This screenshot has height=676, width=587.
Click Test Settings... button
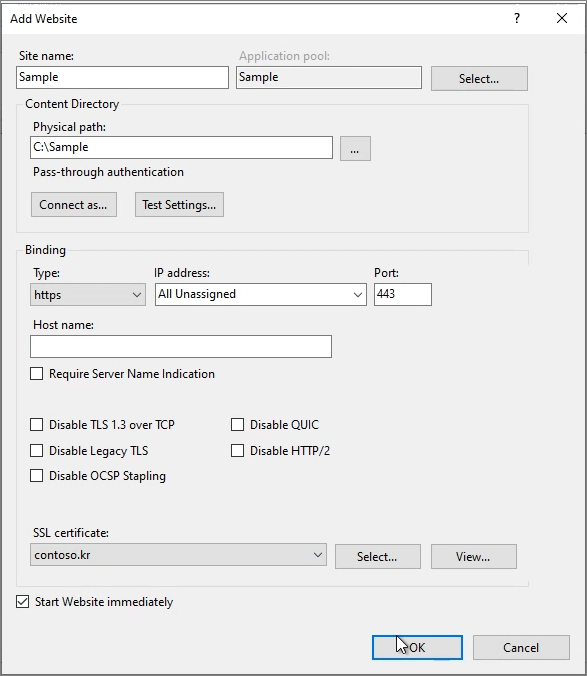[179, 205]
